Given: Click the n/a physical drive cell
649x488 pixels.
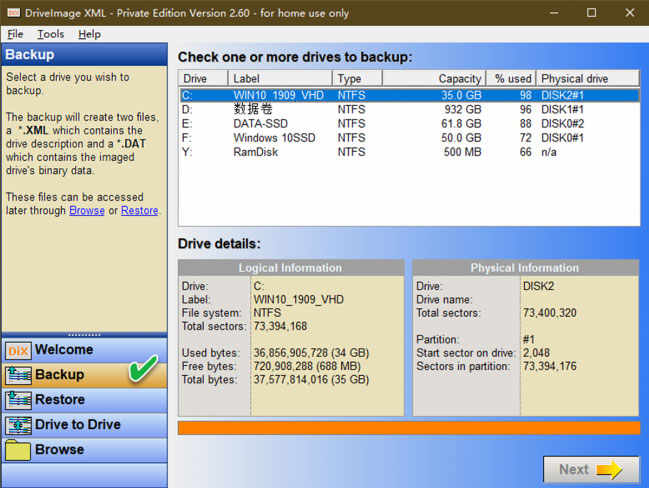Looking at the screenshot, I should (x=548, y=152).
